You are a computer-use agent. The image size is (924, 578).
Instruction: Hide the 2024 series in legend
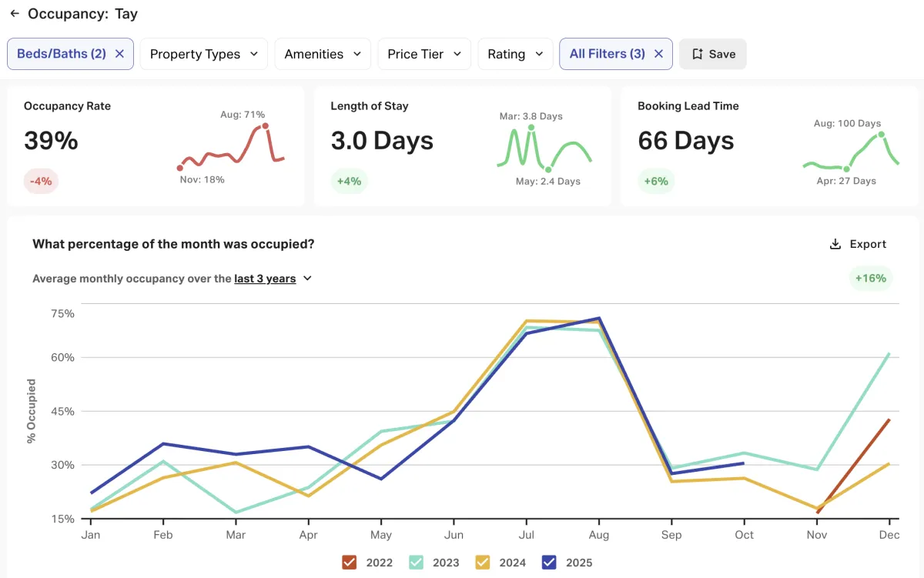pos(484,563)
